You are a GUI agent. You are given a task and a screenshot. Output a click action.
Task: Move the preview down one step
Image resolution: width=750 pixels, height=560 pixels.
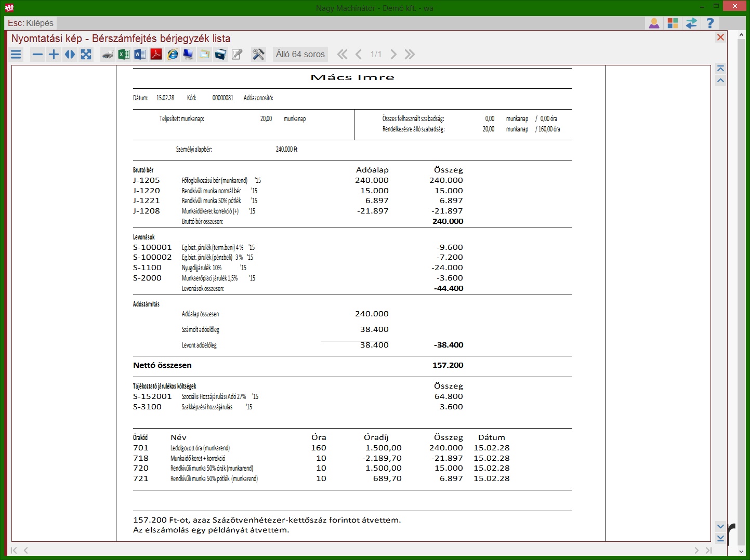pos(720,526)
